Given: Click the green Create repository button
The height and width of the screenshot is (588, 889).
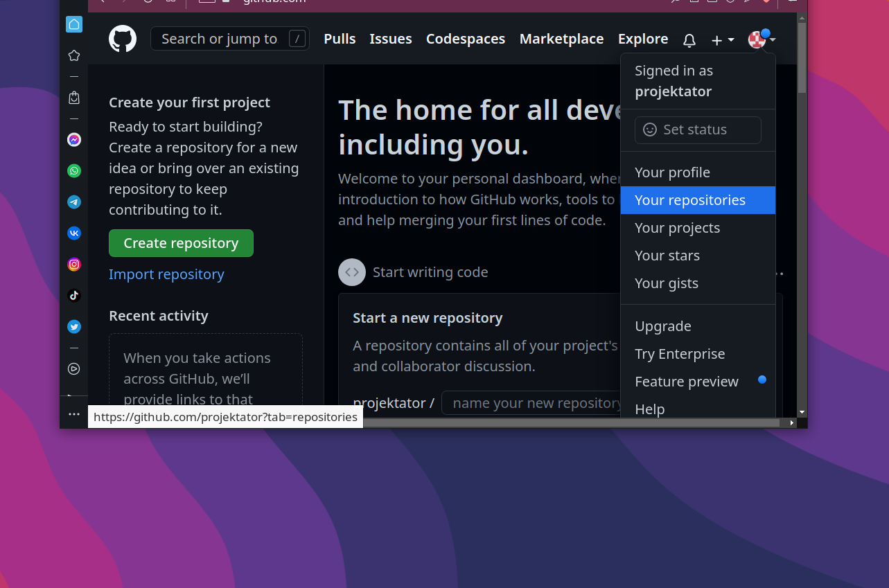Looking at the screenshot, I should pos(181,243).
